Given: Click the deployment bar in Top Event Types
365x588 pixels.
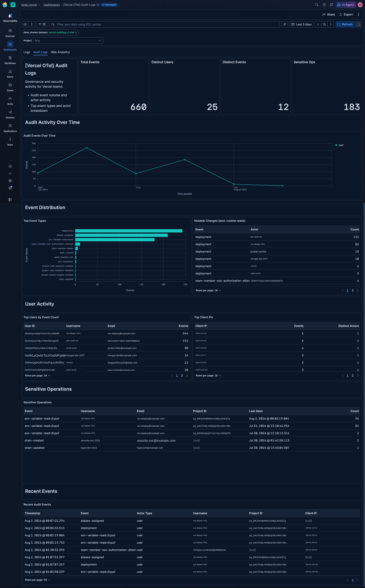Looking at the screenshot, I should click(x=129, y=231).
